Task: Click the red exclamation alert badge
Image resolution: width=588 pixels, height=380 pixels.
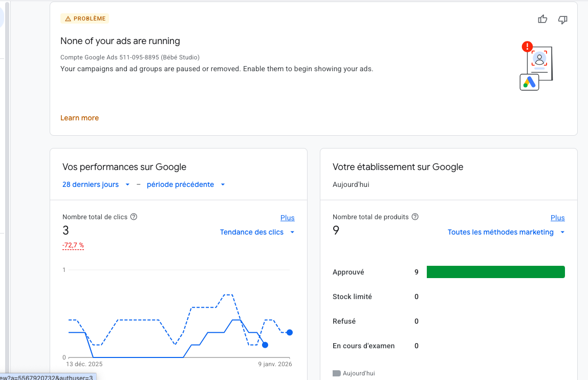Action: pyautogui.click(x=527, y=47)
